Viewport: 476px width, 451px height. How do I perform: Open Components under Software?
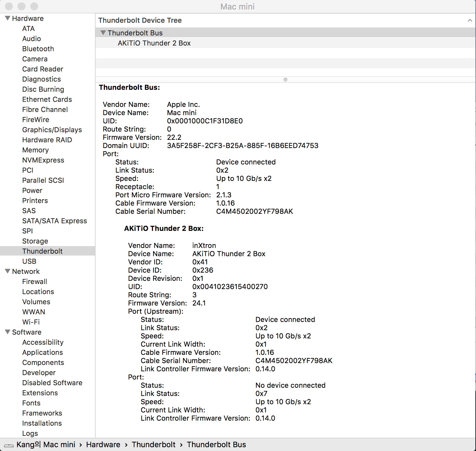(x=43, y=362)
